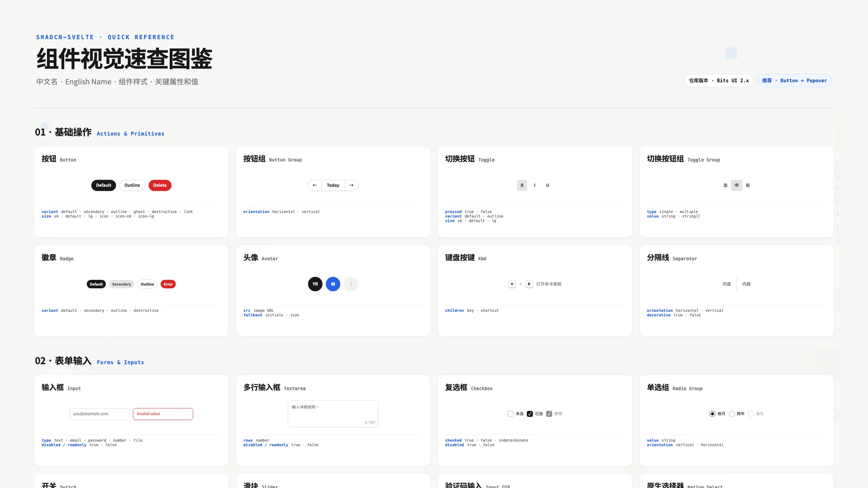868x488 pixels.
Task: Click the 单选组 Radio Group card title
Action: click(674, 388)
